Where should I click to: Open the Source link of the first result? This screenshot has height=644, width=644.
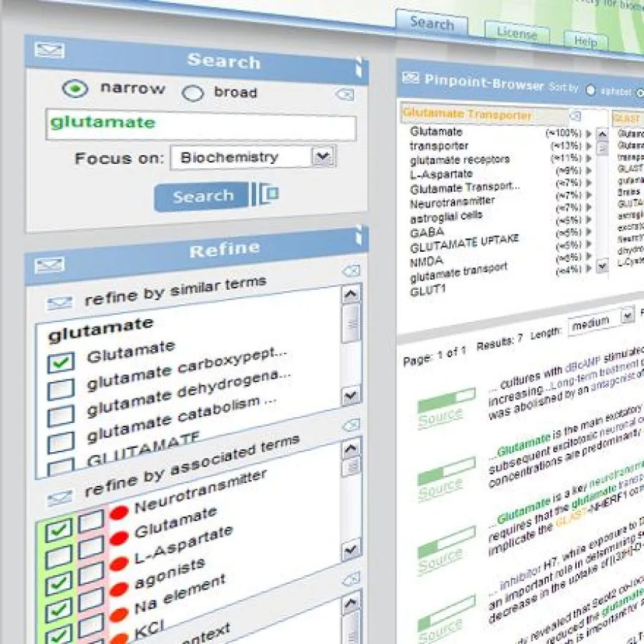(x=440, y=419)
